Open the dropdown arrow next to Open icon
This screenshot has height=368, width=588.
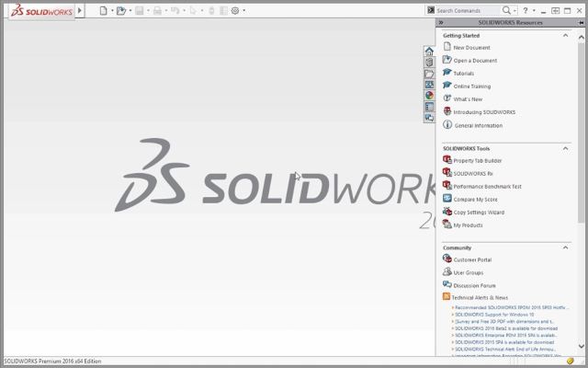pos(130,10)
